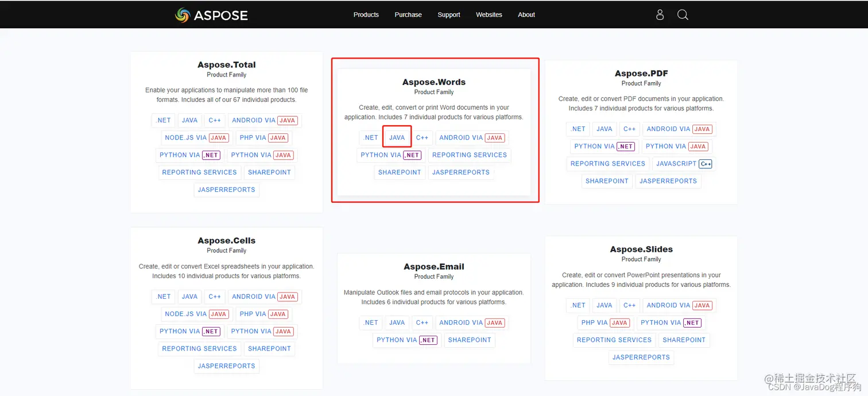Image resolution: width=868 pixels, height=396 pixels.
Task: Choose ANDROID VIA JAVA under Aspose.Slides
Action: 679,306
